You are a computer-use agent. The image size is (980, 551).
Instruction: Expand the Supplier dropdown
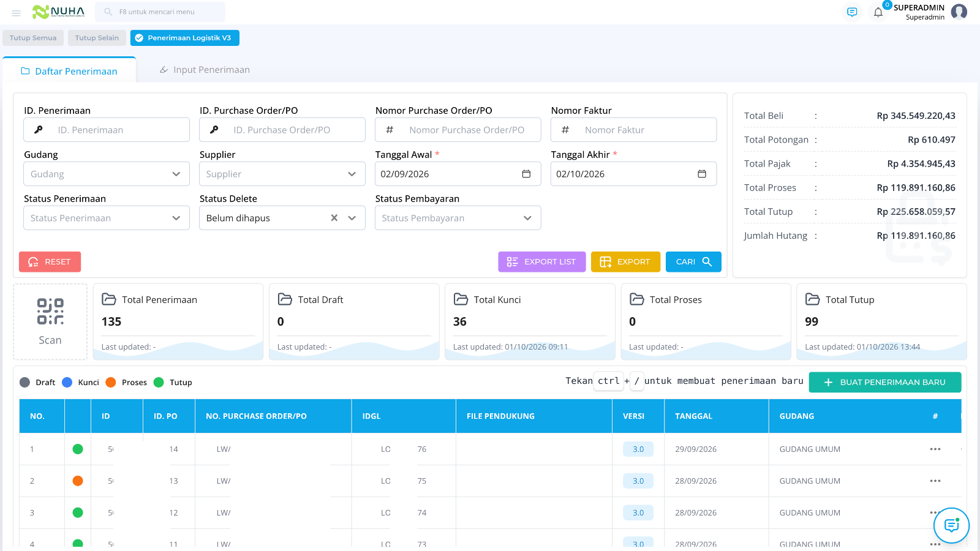pos(282,174)
